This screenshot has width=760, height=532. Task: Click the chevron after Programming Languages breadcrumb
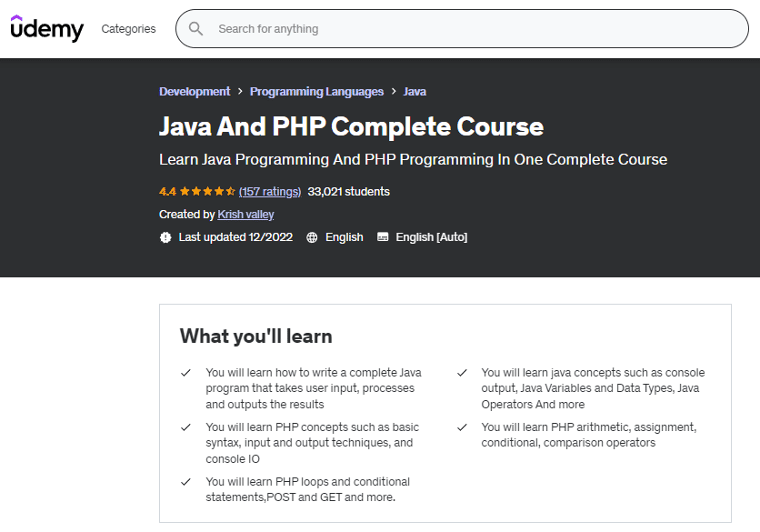(394, 92)
